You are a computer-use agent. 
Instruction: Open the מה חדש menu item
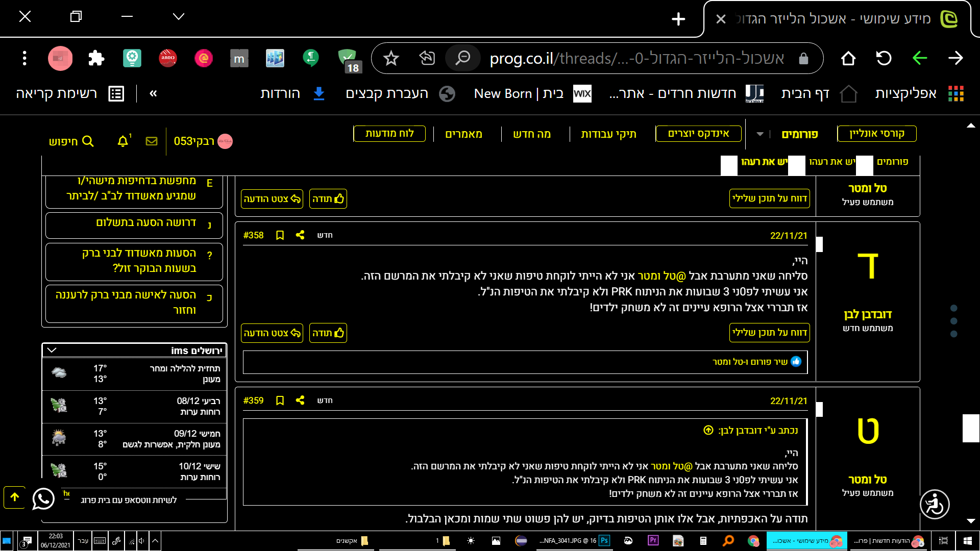click(532, 134)
